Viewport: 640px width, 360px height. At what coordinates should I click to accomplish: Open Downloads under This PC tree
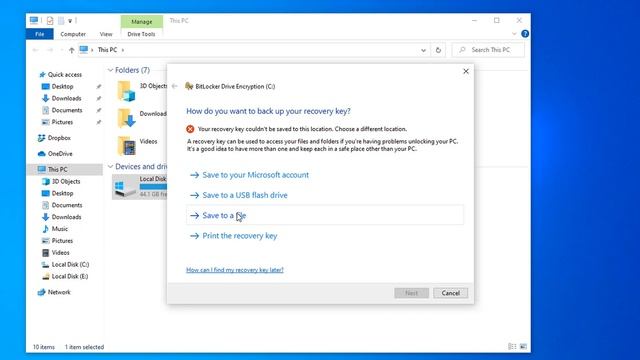point(66,216)
